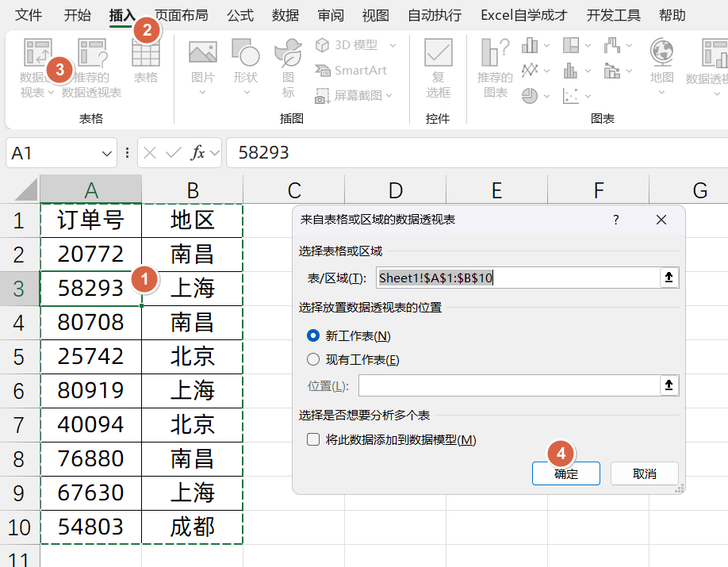Click the Location (位置) input field
The width and height of the screenshot is (728, 567).
509,385
